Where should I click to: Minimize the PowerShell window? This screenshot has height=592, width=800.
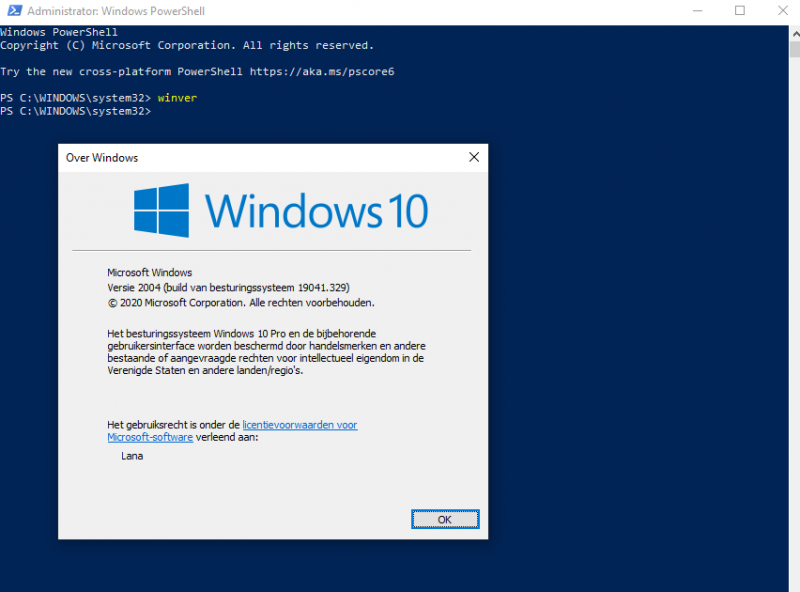pyautogui.click(x=695, y=12)
